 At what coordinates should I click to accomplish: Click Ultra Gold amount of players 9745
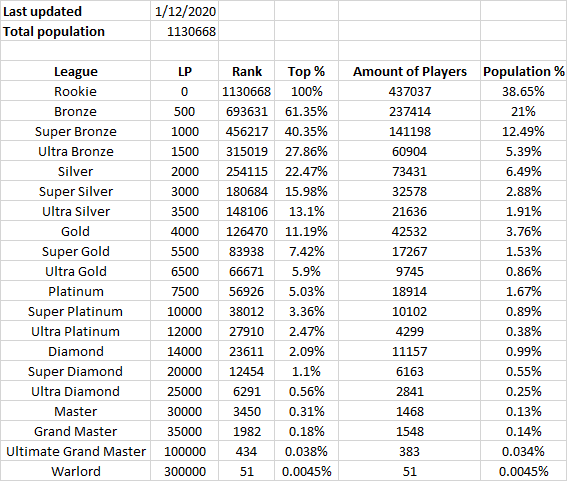[409, 271]
